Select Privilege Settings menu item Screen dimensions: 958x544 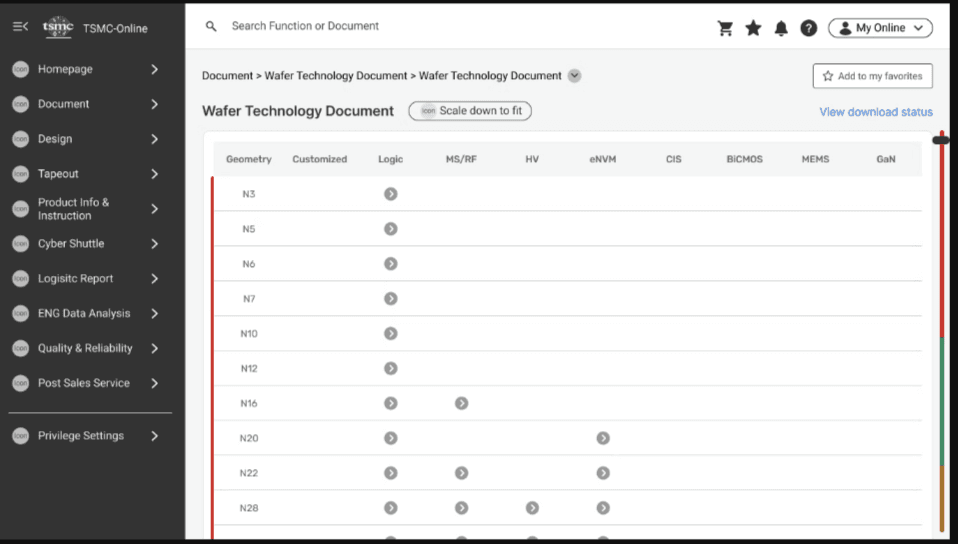click(86, 435)
